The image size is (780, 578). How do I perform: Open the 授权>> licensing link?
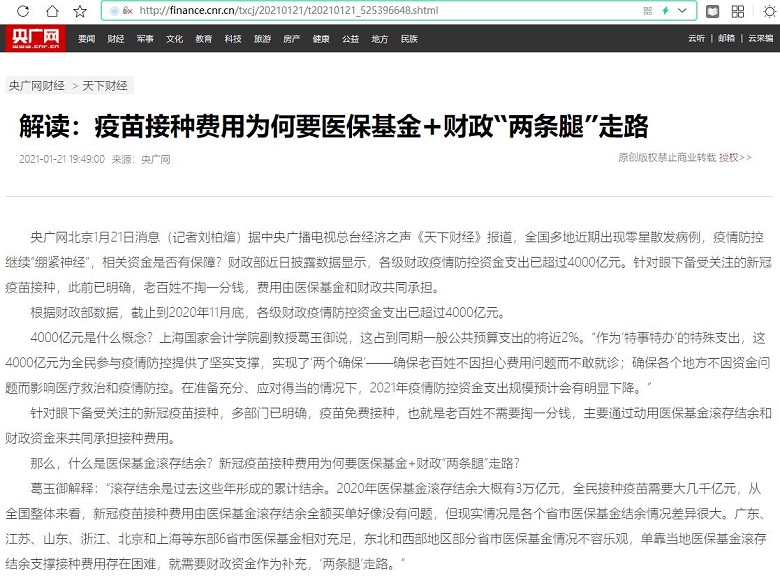(x=734, y=158)
